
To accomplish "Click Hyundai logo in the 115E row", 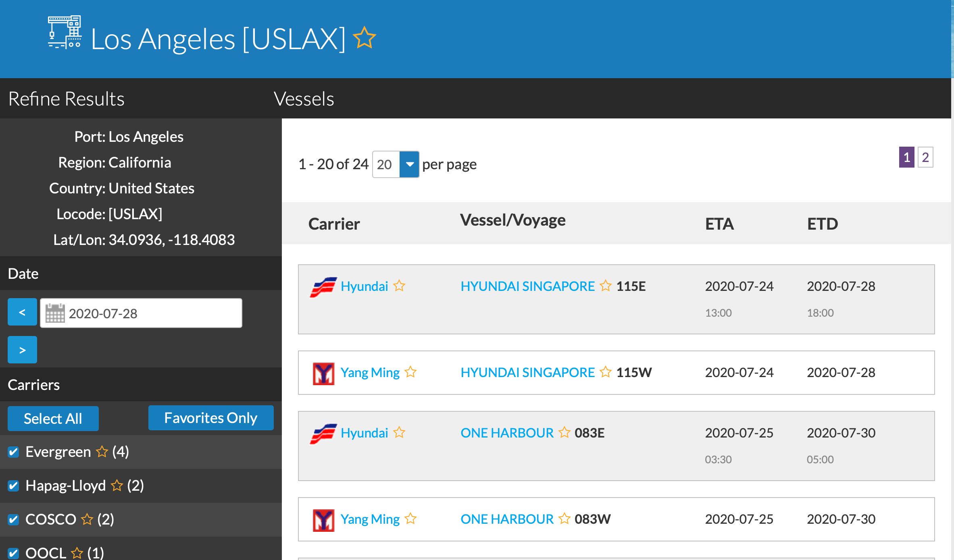I will click(x=323, y=287).
